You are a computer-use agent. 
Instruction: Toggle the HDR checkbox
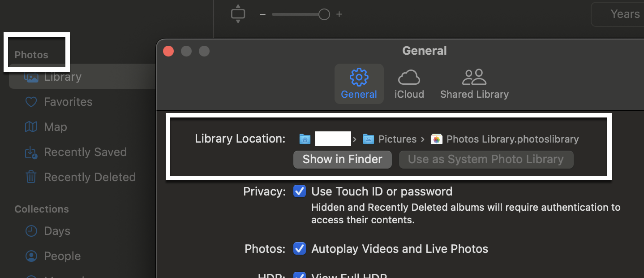[x=299, y=275]
